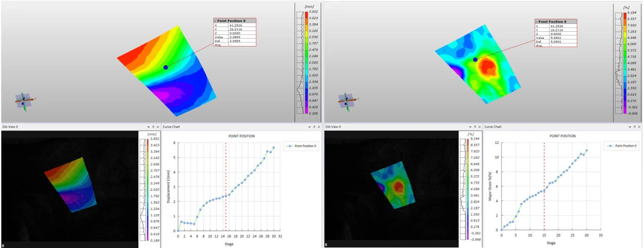644x248 pixels.
Task: Open left Curve Chart panel options arrow
Action: pos(310,127)
